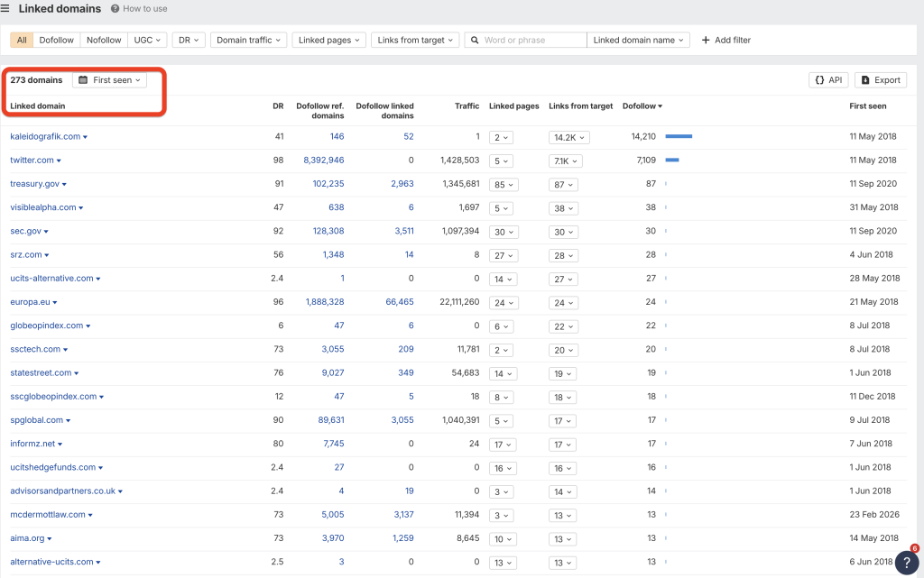Open the hamburger menu icon

point(5,9)
